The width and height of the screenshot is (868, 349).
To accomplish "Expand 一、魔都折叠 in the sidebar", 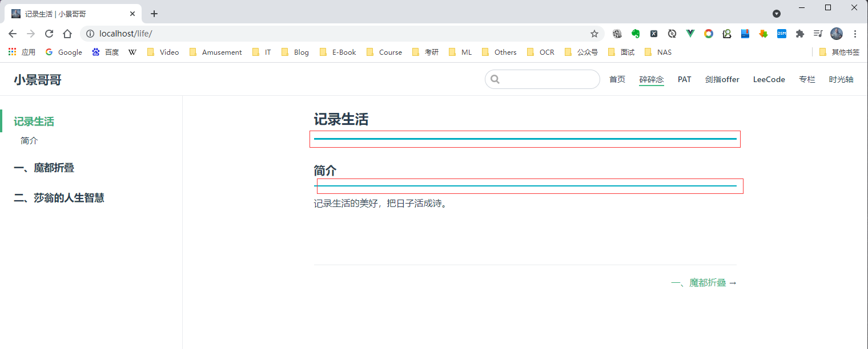I will coord(44,168).
